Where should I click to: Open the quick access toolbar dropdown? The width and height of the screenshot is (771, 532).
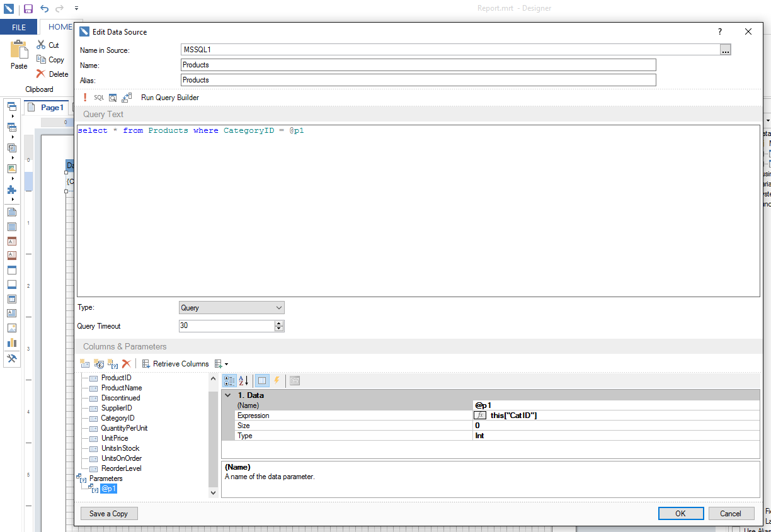pyautogui.click(x=76, y=9)
